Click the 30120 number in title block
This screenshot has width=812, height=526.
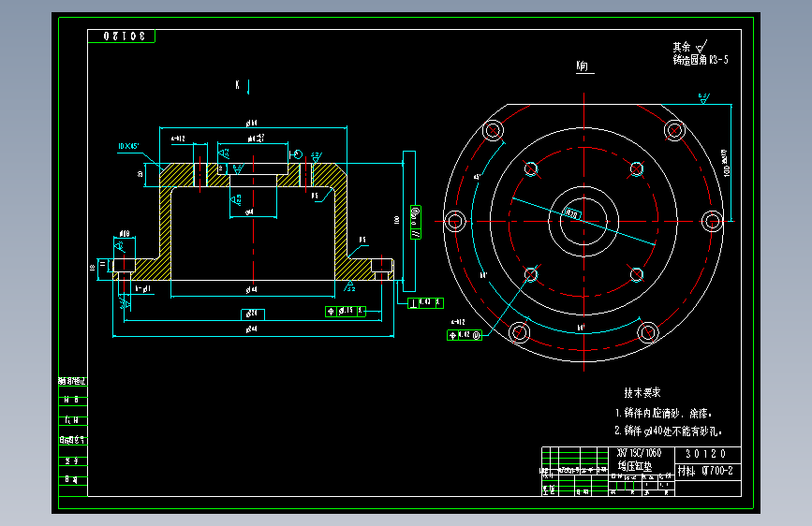pyautogui.click(x=706, y=454)
